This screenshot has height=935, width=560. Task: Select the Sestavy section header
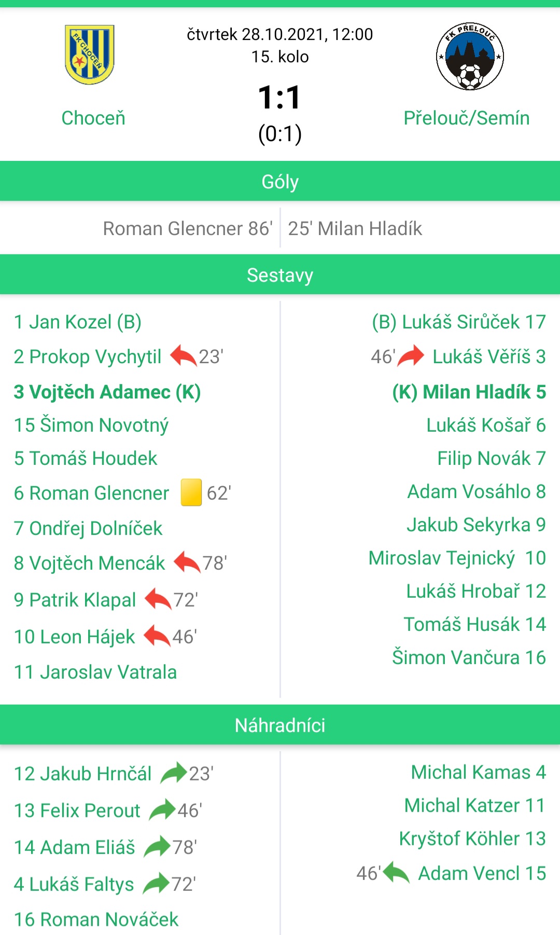tap(280, 274)
